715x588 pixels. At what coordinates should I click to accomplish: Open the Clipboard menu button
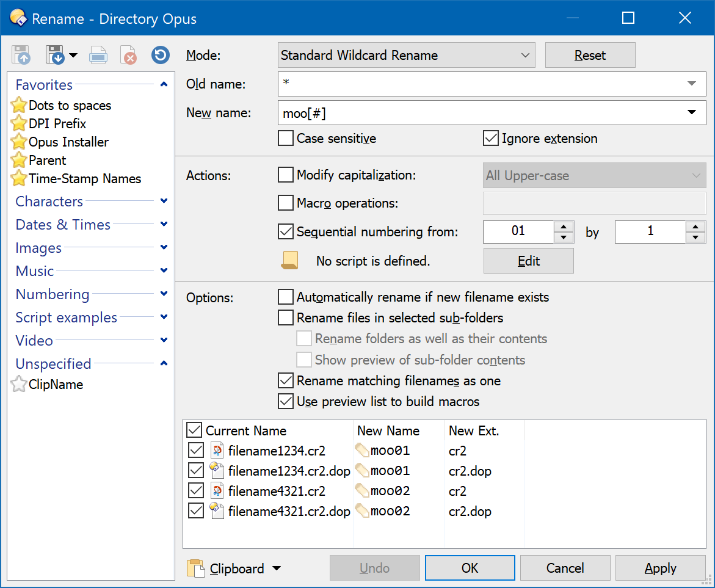click(x=234, y=568)
